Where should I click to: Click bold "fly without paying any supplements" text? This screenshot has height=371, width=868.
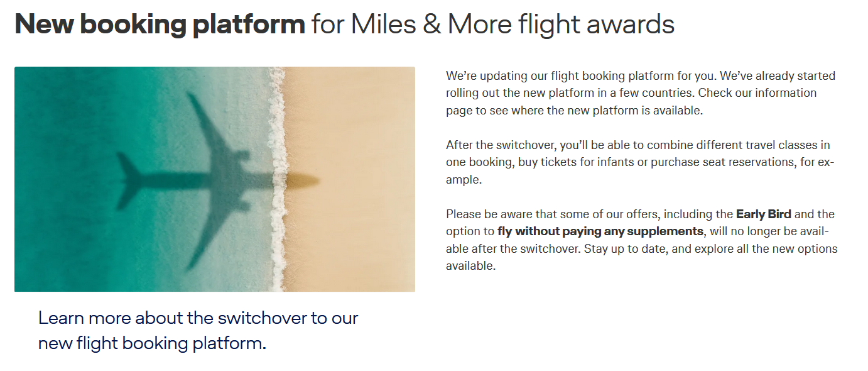[600, 231]
